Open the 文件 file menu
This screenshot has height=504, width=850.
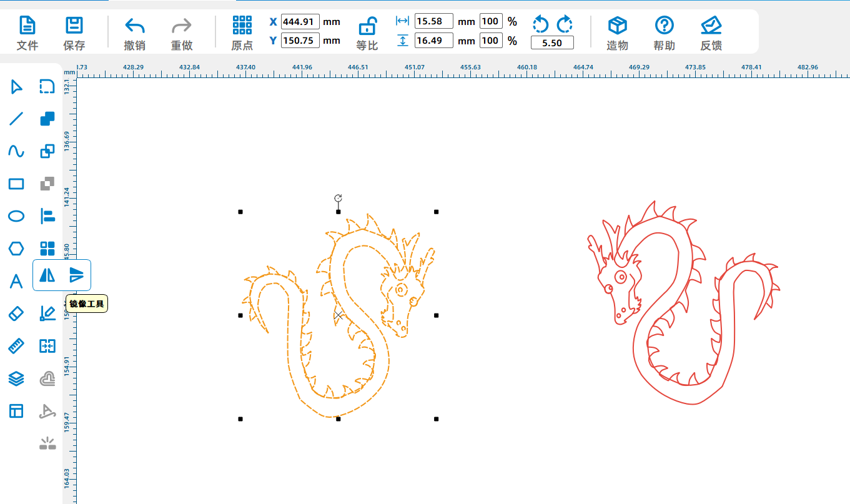27,32
